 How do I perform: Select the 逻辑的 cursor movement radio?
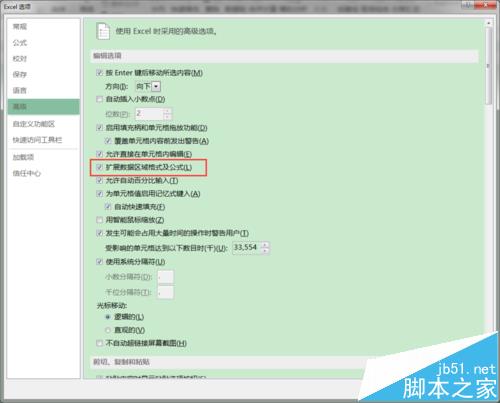click(x=108, y=317)
